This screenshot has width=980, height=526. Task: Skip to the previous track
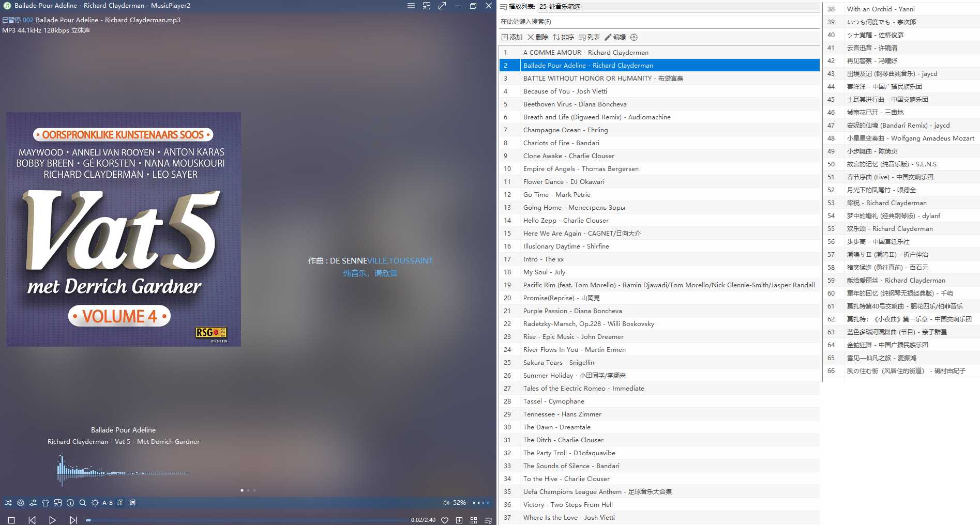tap(32, 520)
